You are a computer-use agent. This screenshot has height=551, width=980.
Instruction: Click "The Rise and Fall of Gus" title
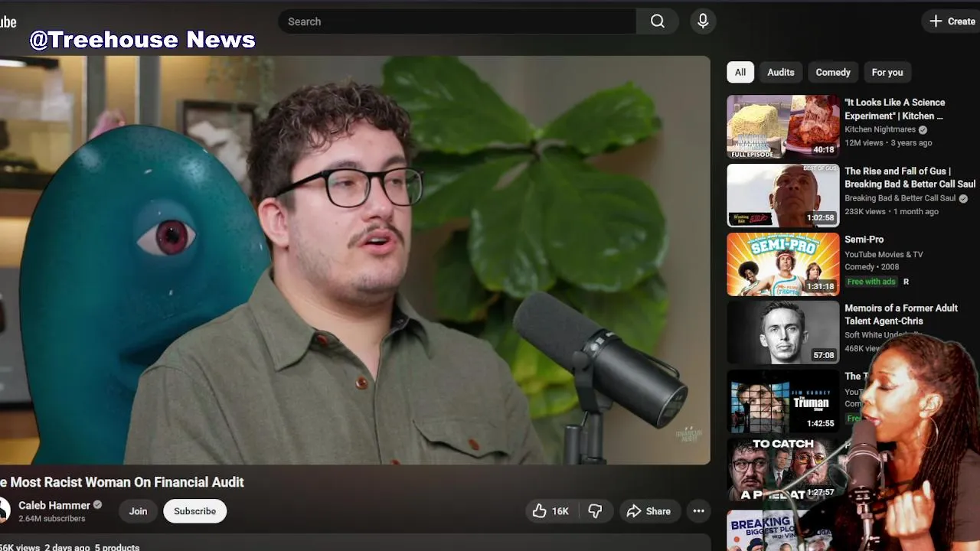point(910,178)
